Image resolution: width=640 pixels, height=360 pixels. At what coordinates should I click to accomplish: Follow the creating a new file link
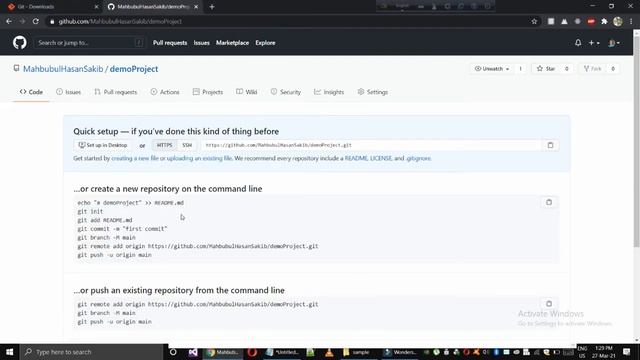pos(135,158)
